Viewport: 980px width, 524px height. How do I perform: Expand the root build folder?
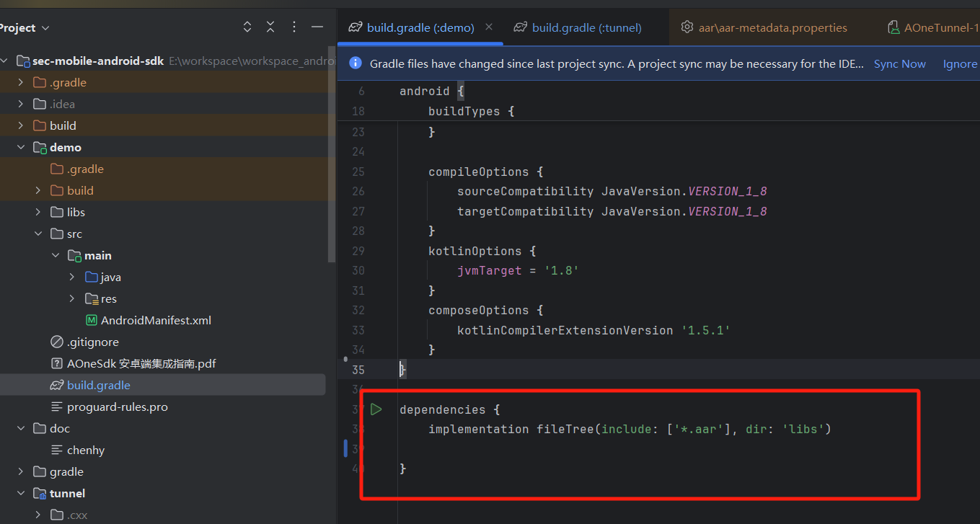[21, 126]
